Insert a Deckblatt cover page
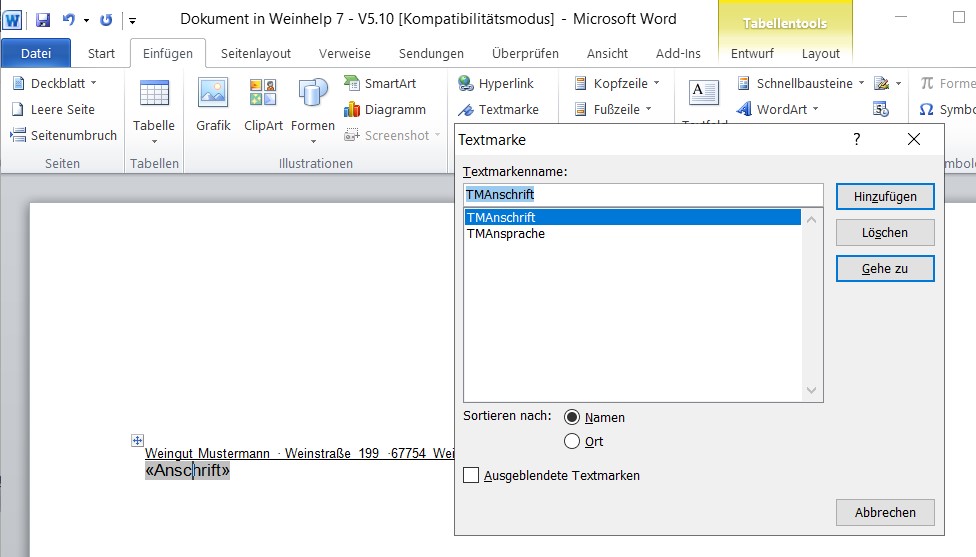Viewport: 976px width, 557px height. pos(54,83)
